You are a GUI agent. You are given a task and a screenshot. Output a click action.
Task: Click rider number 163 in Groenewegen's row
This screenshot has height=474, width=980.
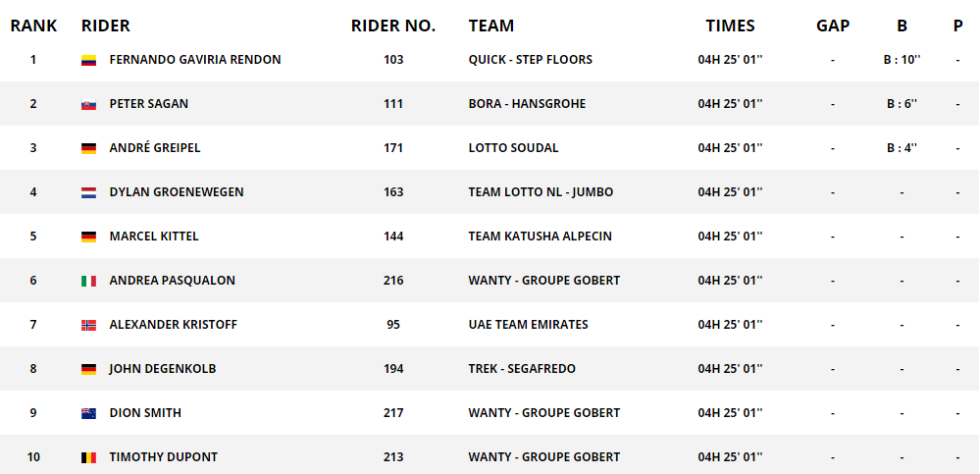click(x=393, y=192)
